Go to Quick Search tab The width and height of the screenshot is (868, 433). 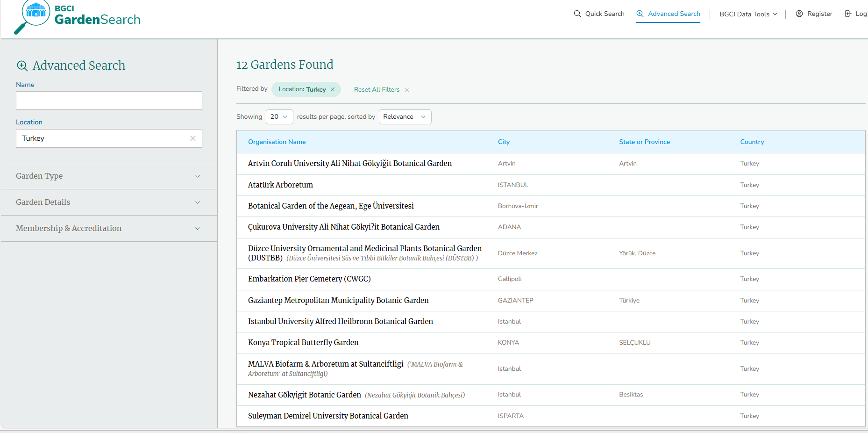pyautogui.click(x=599, y=14)
